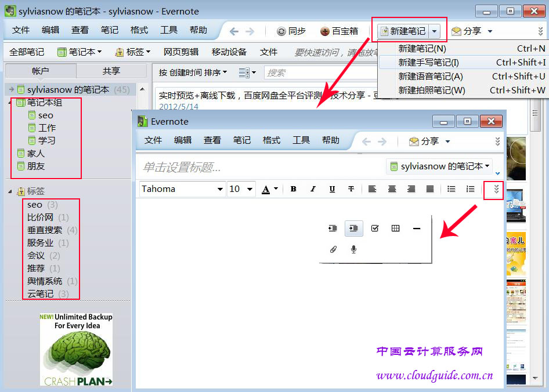Click 网页剪辑 shortcut
549x392 pixels.
point(181,52)
